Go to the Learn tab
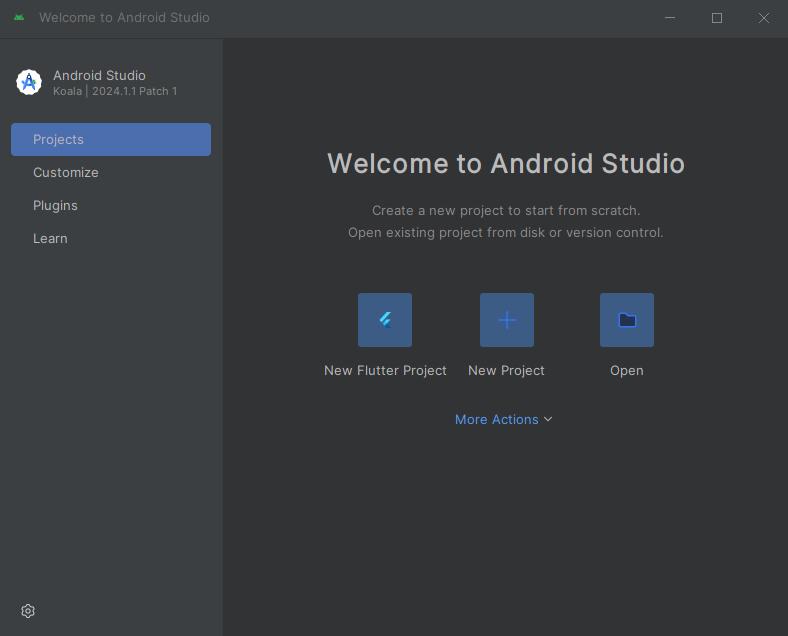 pos(111,239)
